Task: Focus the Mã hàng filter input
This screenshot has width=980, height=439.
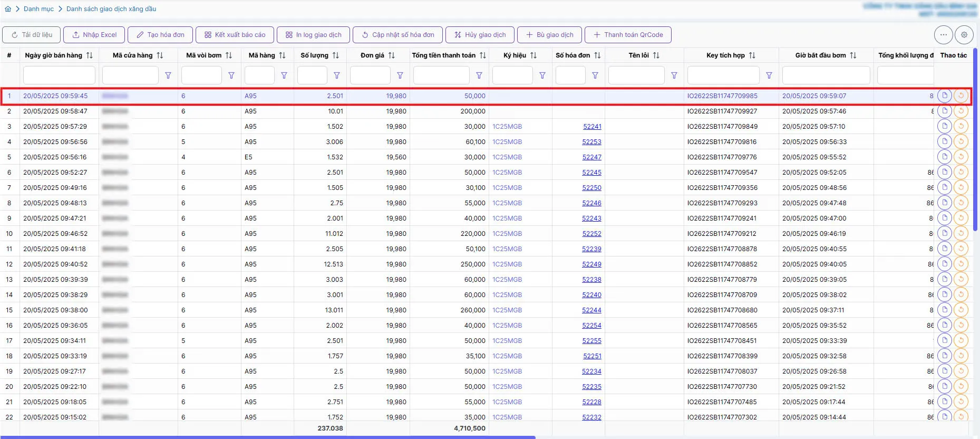Action: 259,75
